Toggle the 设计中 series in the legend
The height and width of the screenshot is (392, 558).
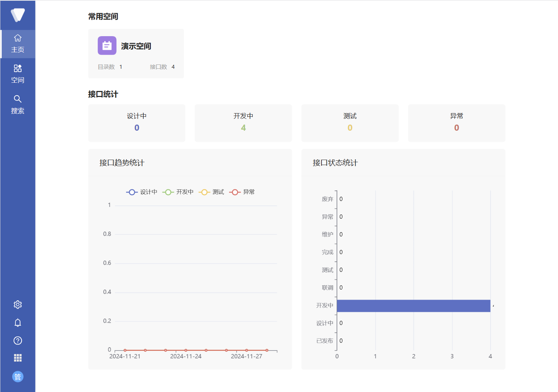(142, 192)
